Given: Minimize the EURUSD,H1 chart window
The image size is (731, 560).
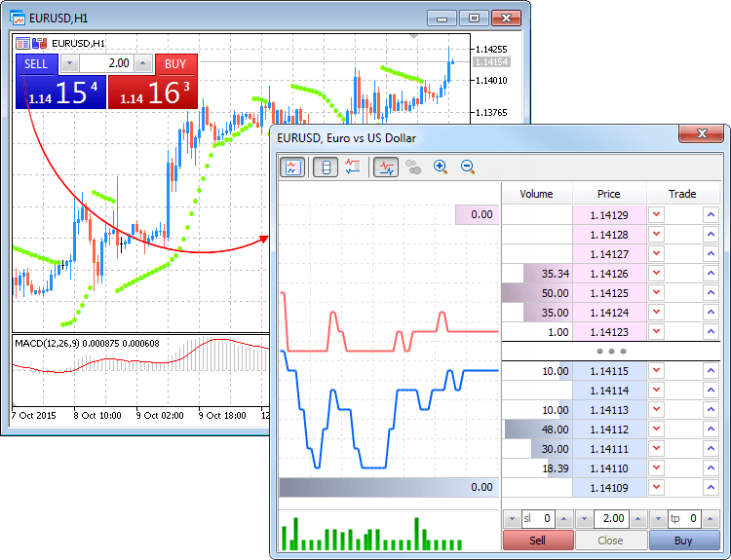Looking at the screenshot, I should click(442, 19).
